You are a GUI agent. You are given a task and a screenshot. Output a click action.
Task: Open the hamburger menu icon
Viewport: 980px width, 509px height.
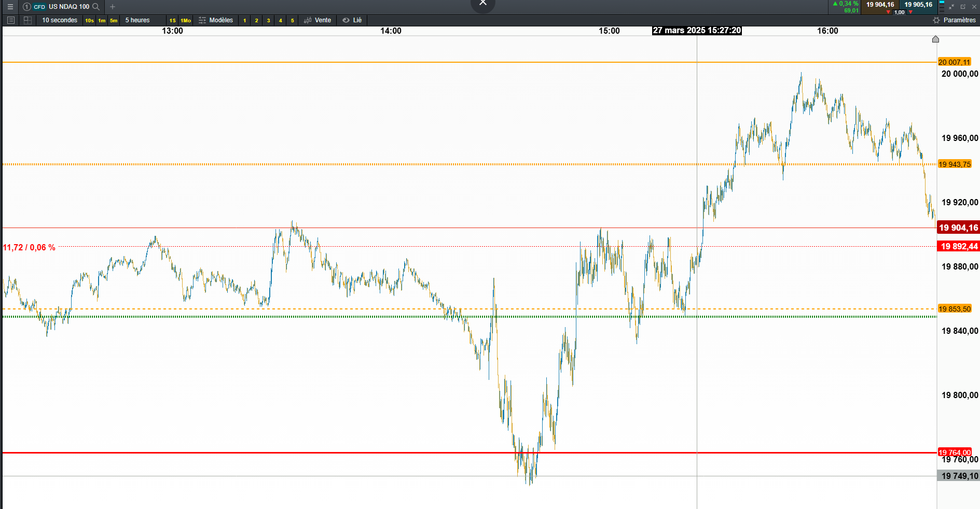(10, 7)
